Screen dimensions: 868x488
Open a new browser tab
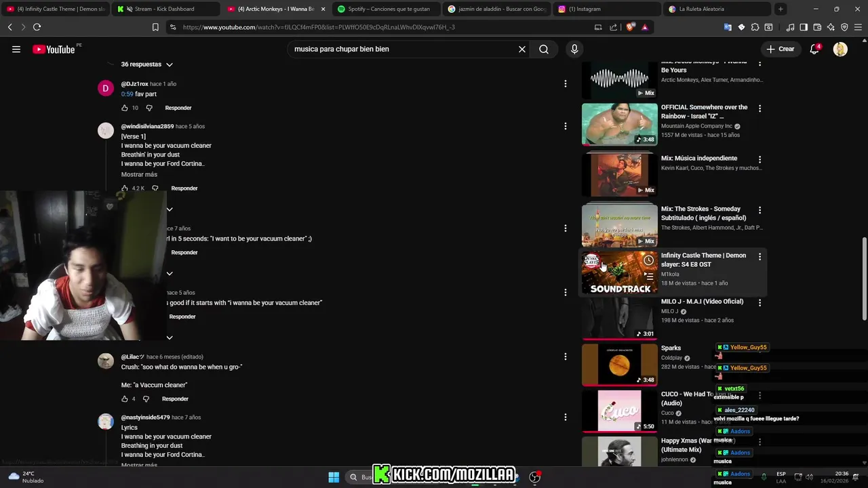point(781,9)
